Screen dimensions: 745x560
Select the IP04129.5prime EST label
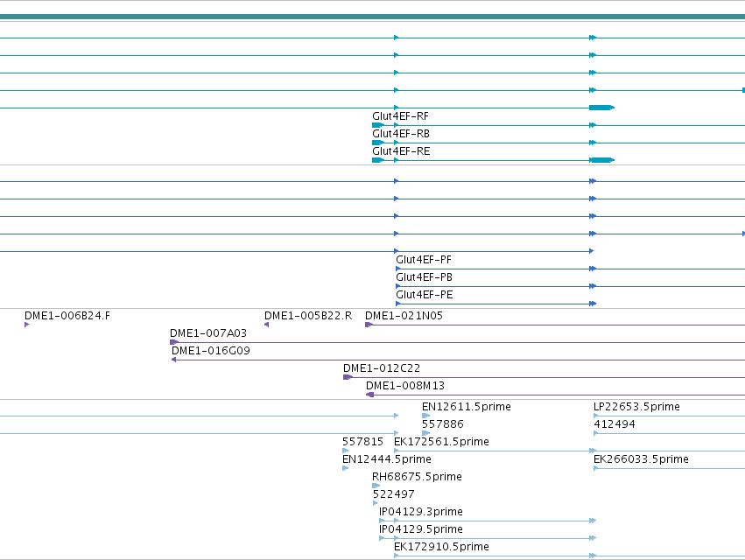pos(420,529)
